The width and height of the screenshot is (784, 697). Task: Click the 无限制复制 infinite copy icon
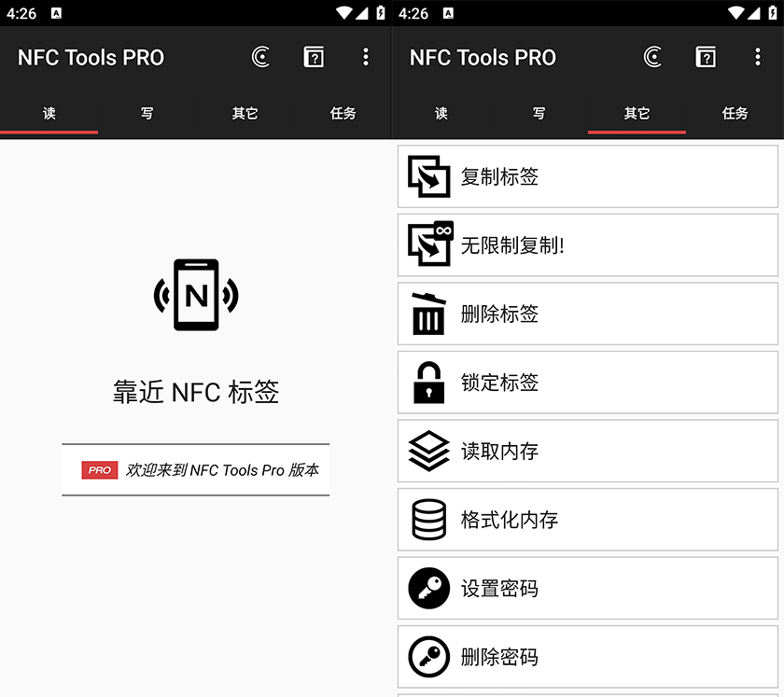point(430,244)
